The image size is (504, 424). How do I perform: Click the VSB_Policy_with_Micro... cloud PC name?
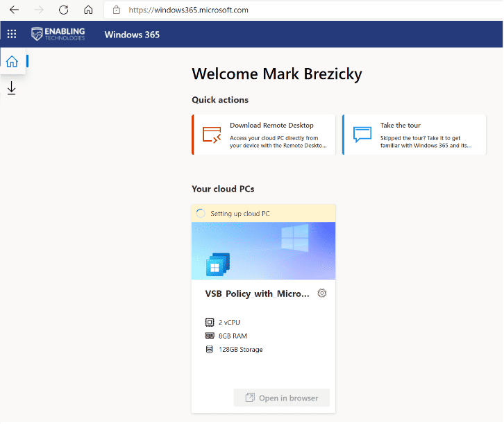point(257,294)
